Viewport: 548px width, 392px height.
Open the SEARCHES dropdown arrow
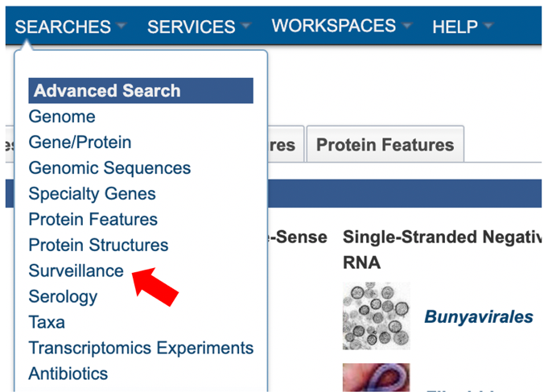122,26
